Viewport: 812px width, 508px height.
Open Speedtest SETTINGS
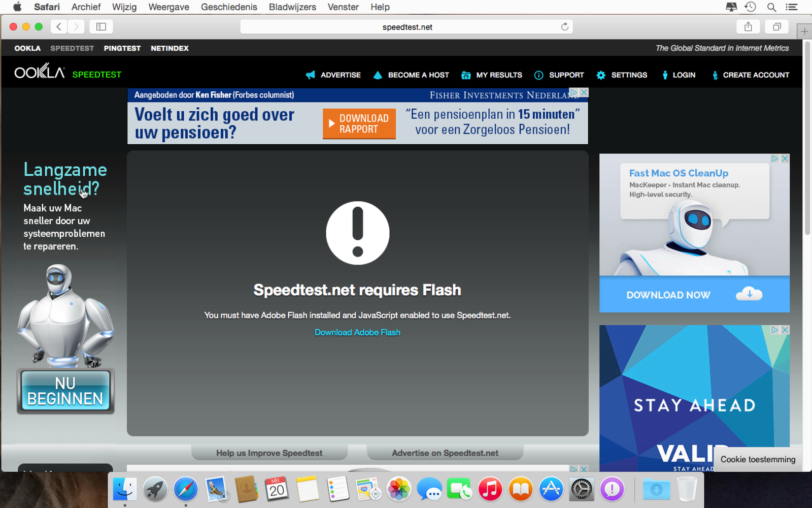(622, 75)
